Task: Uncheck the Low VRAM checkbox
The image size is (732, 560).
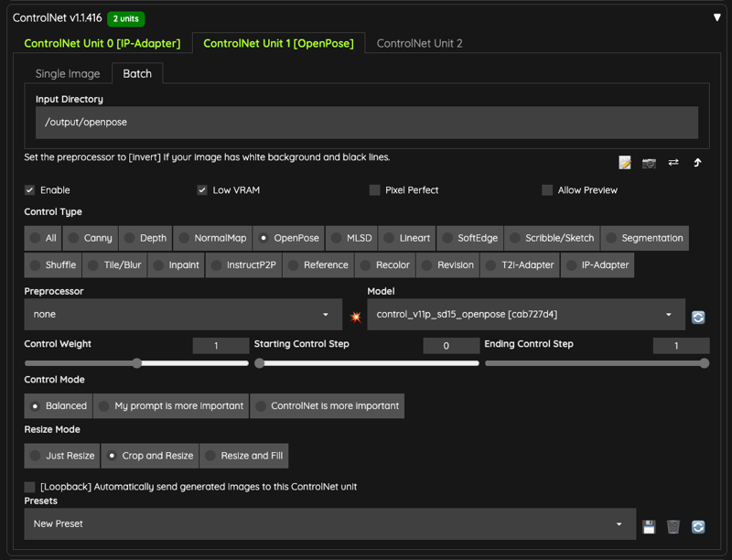Action: pos(202,190)
